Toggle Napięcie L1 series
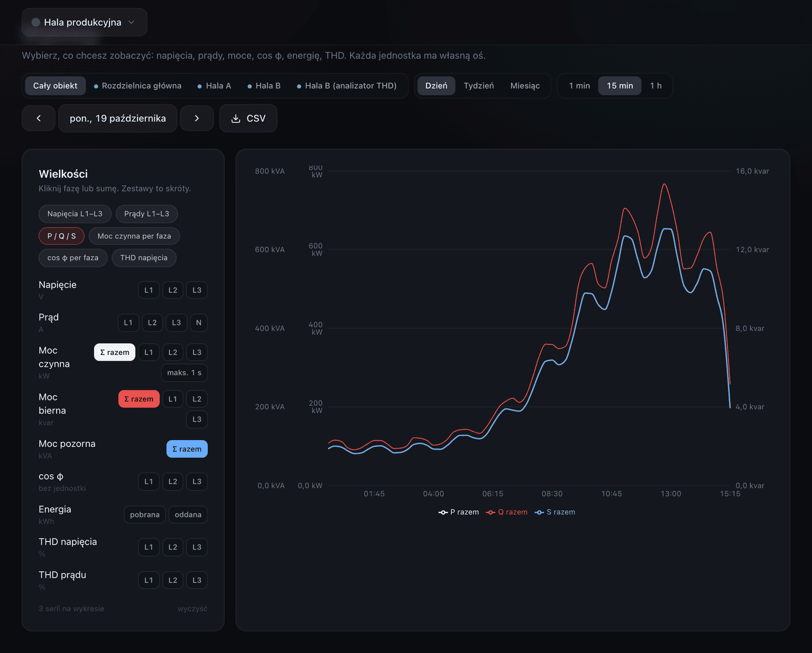 [149, 290]
